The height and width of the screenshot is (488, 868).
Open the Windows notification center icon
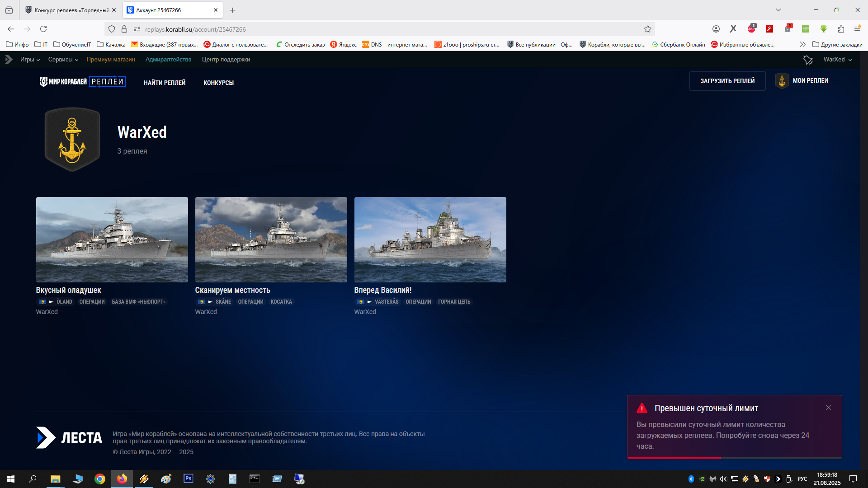[x=853, y=479]
